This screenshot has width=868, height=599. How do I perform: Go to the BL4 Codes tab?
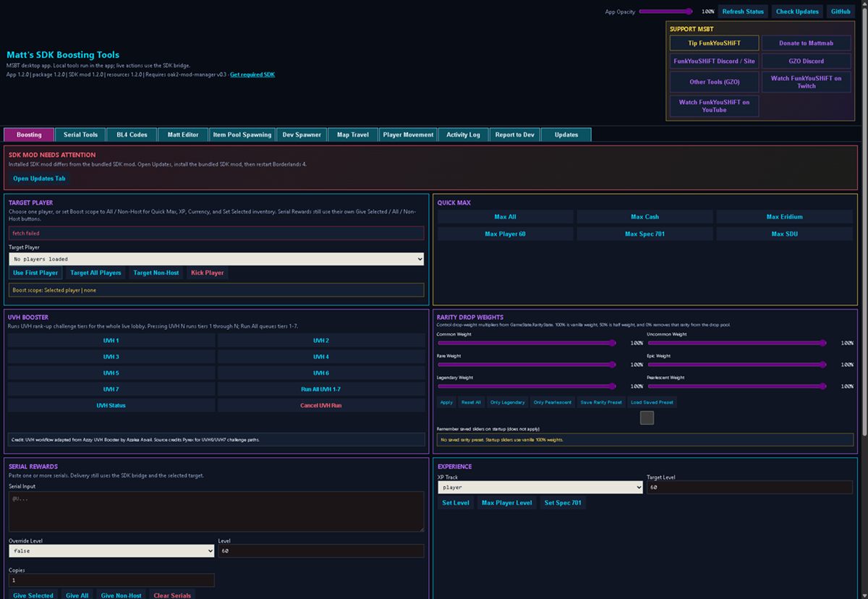[x=132, y=135]
